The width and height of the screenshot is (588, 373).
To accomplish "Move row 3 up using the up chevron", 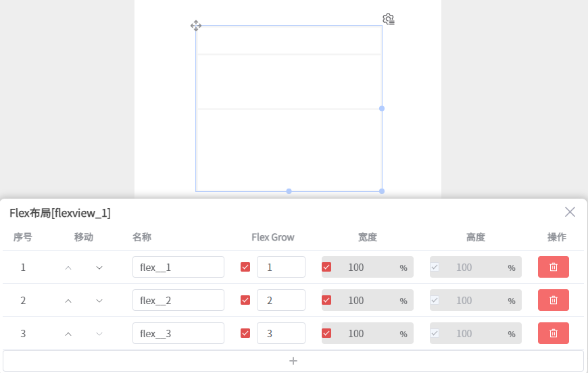I will (68, 334).
